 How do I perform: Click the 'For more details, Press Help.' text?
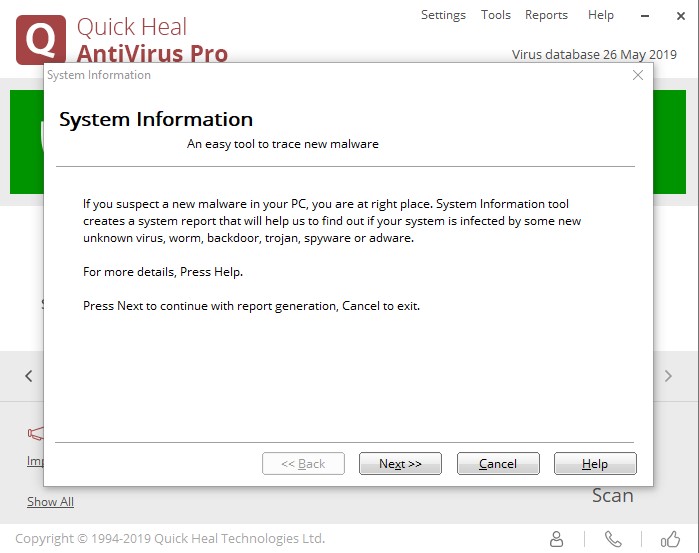coord(163,272)
